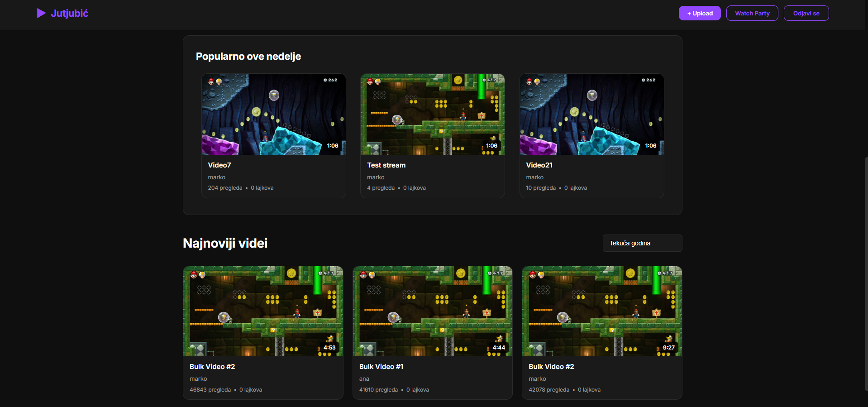Open the Video7 thumbnail
The height and width of the screenshot is (407, 868).
[274, 115]
